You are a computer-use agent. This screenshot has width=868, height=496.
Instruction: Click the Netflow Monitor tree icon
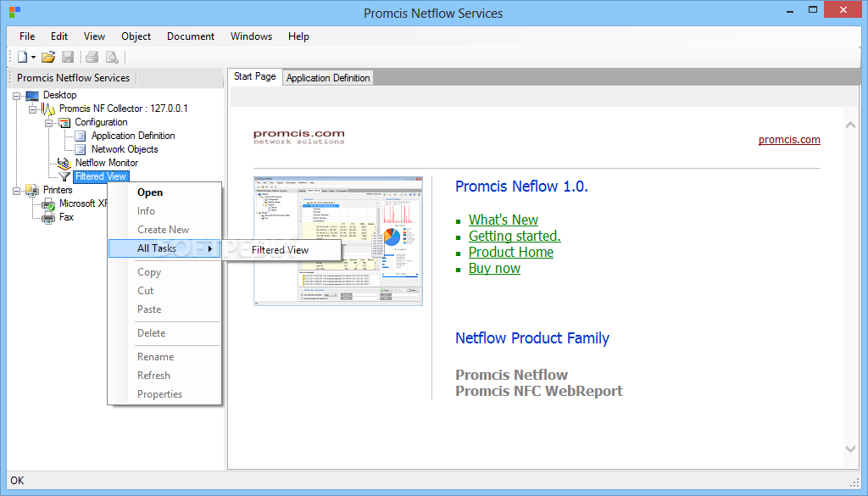pyautogui.click(x=64, y=163)
